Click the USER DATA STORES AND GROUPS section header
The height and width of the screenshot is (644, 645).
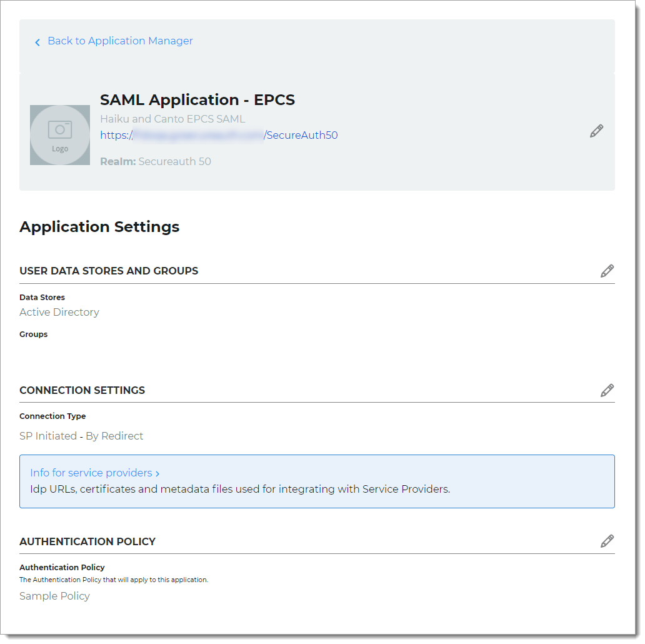click(109, 271)
